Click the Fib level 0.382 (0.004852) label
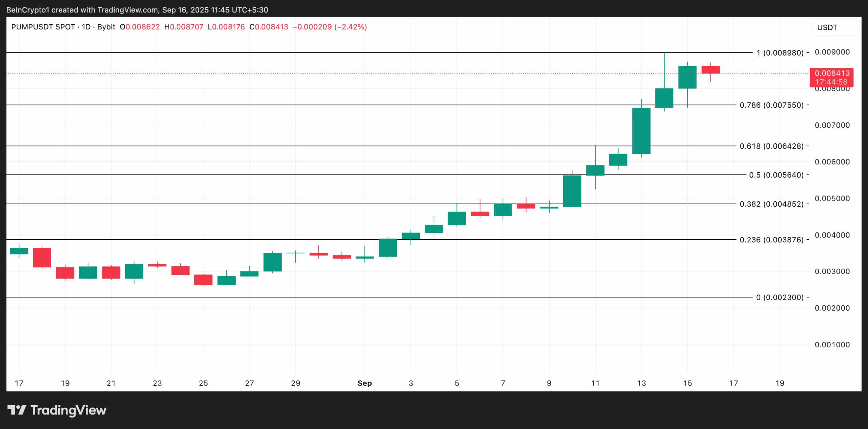 pos(771,204)
